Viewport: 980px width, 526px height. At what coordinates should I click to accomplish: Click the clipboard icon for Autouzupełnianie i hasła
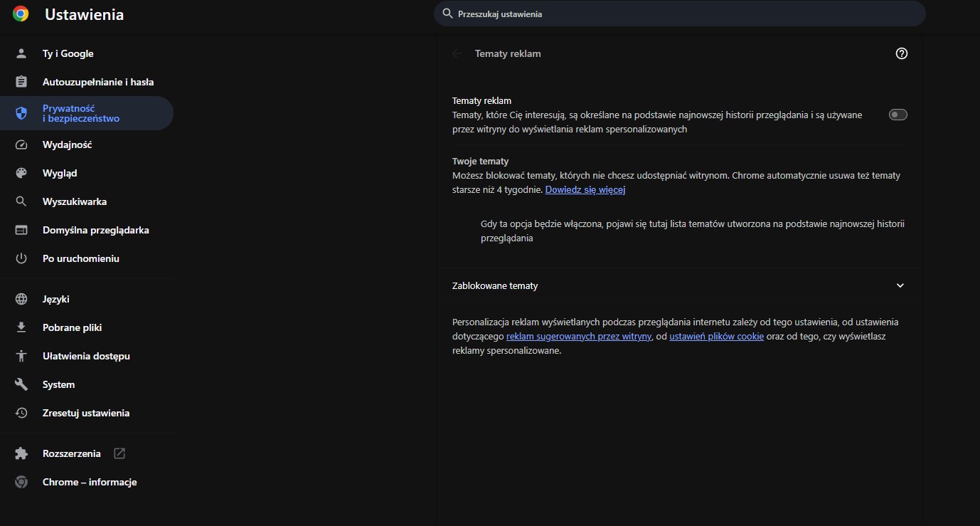coord(21,82)
